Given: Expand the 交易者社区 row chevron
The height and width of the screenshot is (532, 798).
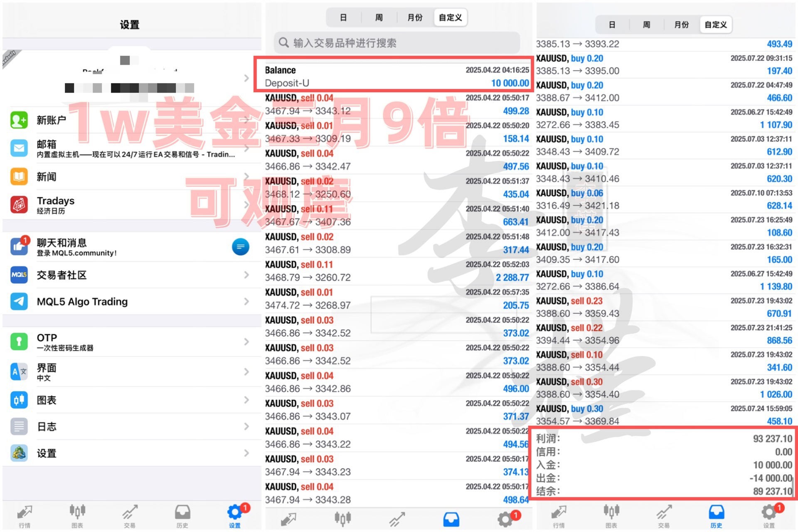Looking at the screenshot, I should (x=246, y=275).
